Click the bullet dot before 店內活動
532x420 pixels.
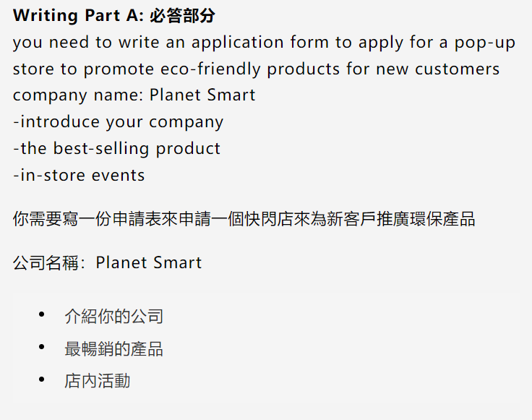click(x=42, y=380)
